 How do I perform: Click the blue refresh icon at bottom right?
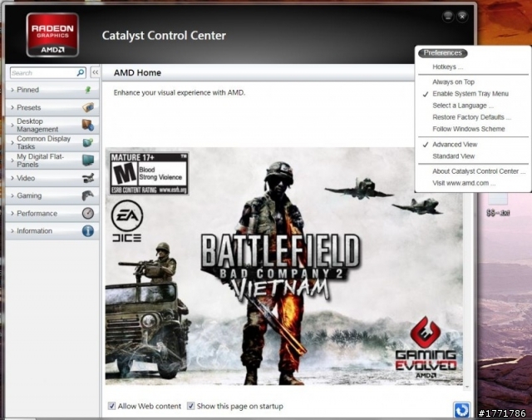coord(461,410)
